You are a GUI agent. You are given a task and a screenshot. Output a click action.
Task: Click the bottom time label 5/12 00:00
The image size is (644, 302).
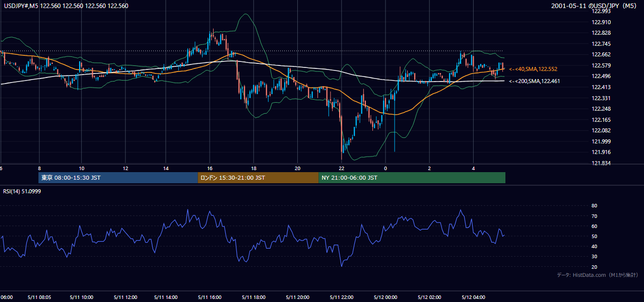[x=385, y=297]
